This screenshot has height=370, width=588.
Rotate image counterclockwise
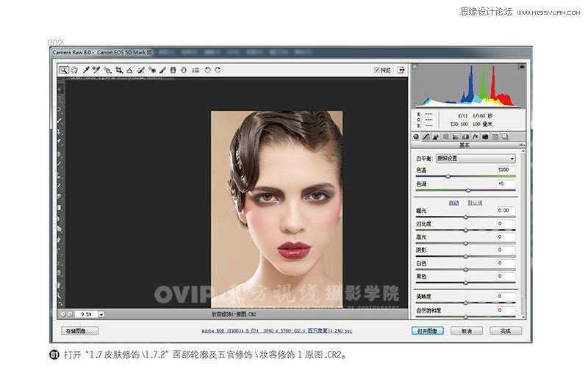(207, 70)
